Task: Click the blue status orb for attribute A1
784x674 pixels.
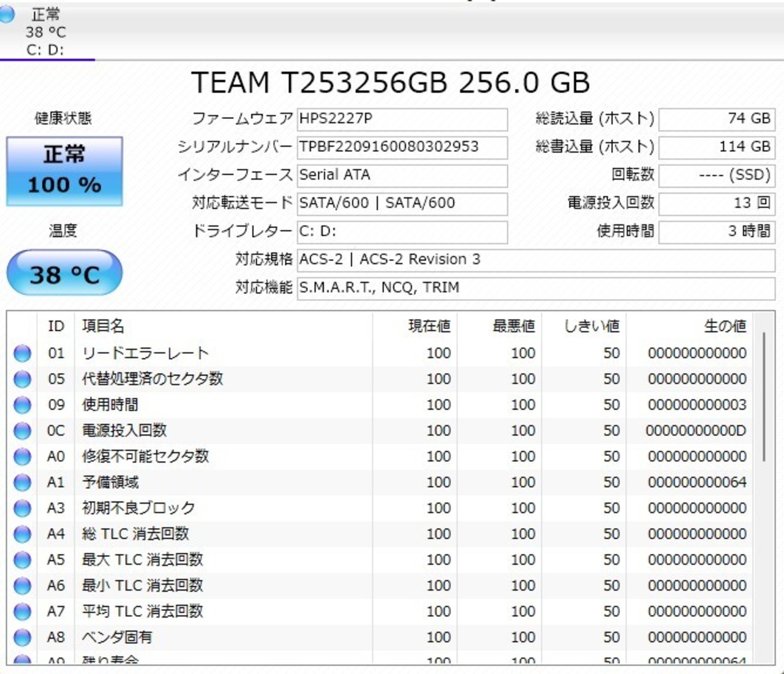Action: [22, 483]
